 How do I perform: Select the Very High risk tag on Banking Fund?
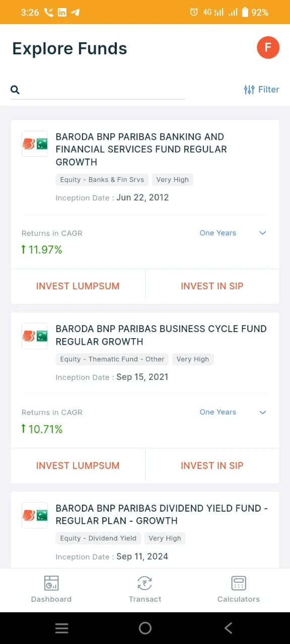click(x=172, y=180)
